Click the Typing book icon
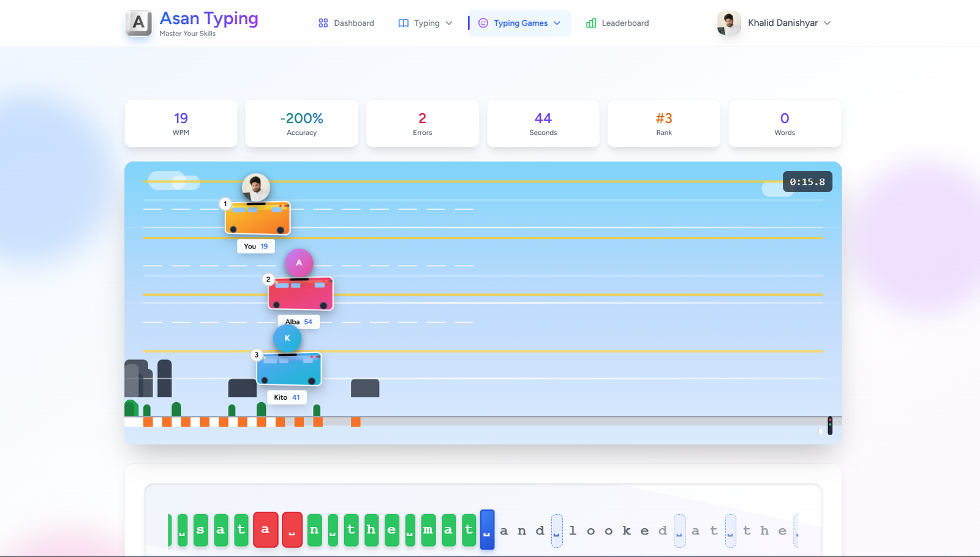This screenshot has height=557, width=980. (x=404, y=23)
